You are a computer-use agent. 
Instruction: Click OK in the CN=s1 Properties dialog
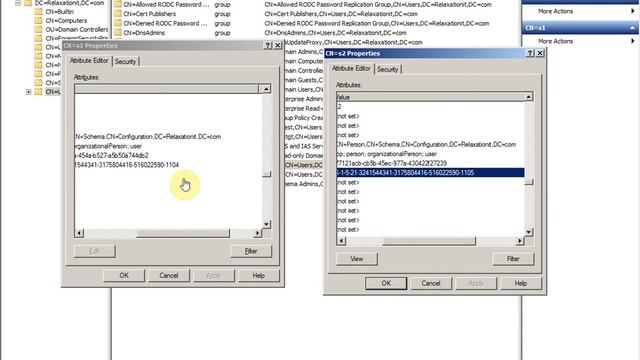124,276
